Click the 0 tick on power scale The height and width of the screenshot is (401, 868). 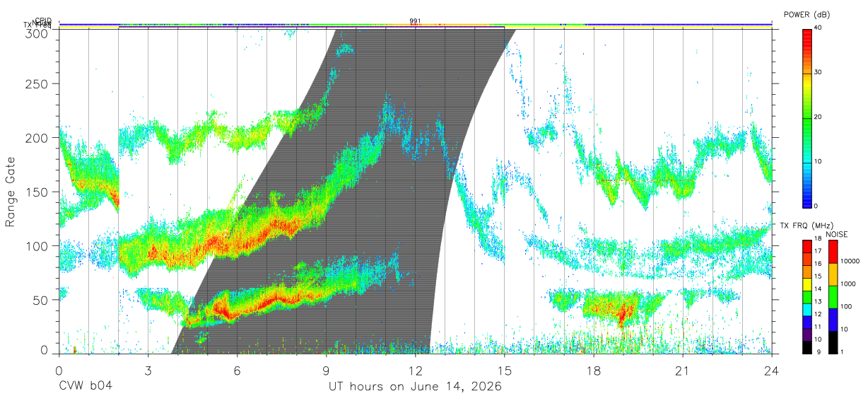pyautogui.click(x=816, y=207)
